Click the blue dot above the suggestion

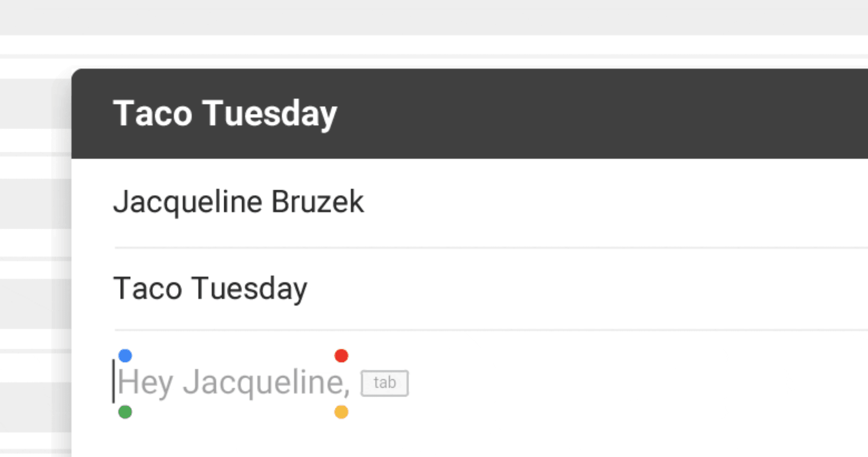pyautogui.click(x=125, y=356)
